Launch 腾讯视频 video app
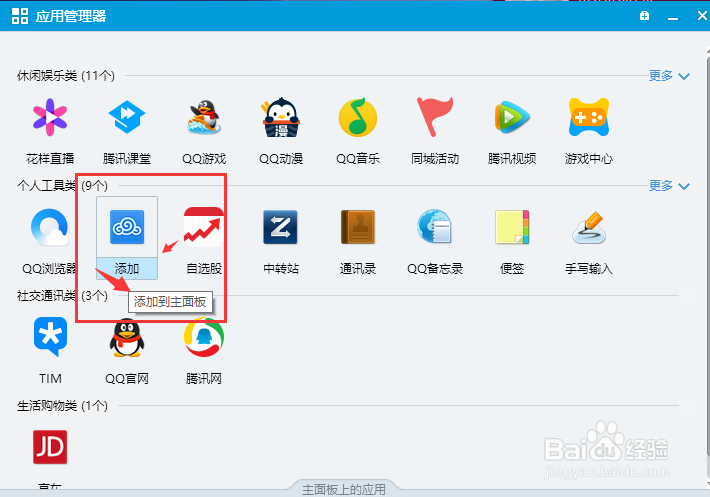This screenshot has width=710, height=497. (512, 117)
